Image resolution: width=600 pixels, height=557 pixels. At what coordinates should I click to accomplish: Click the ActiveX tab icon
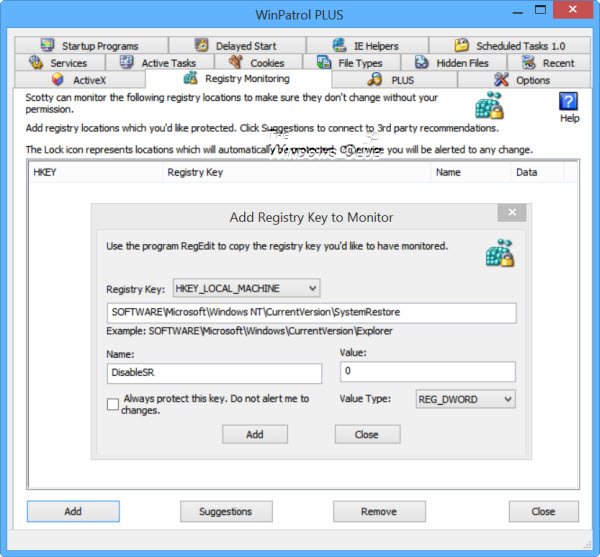click(57, 80)
